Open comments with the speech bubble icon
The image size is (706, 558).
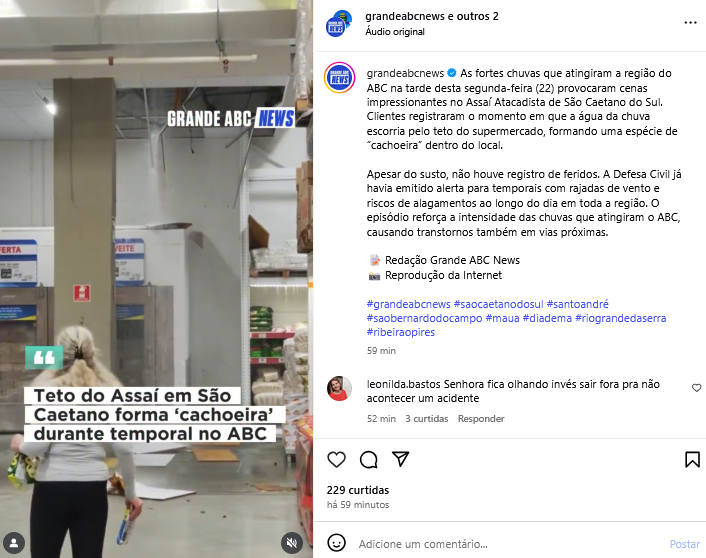369,459
